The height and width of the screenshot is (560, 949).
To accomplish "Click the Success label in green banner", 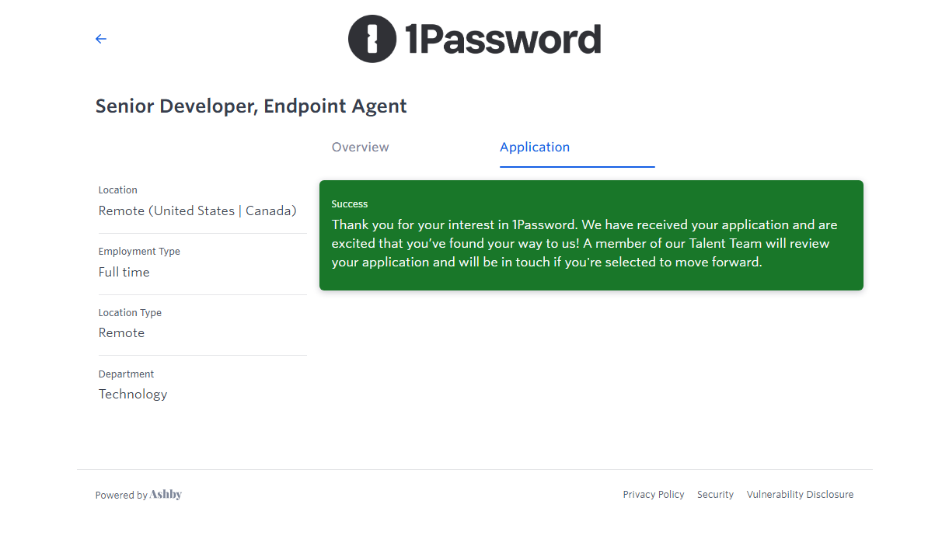I will pos(350,204).
